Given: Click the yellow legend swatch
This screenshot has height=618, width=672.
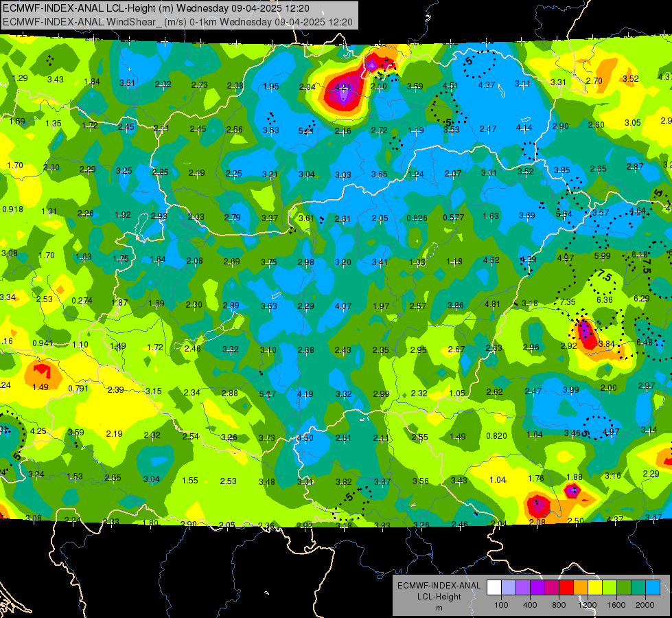Looking at the screenshot, I should [x=595, y=587].
